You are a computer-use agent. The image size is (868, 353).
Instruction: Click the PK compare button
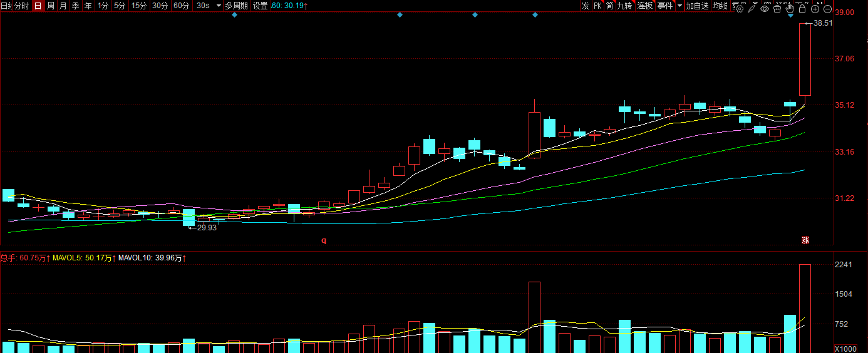pos(598,6)
